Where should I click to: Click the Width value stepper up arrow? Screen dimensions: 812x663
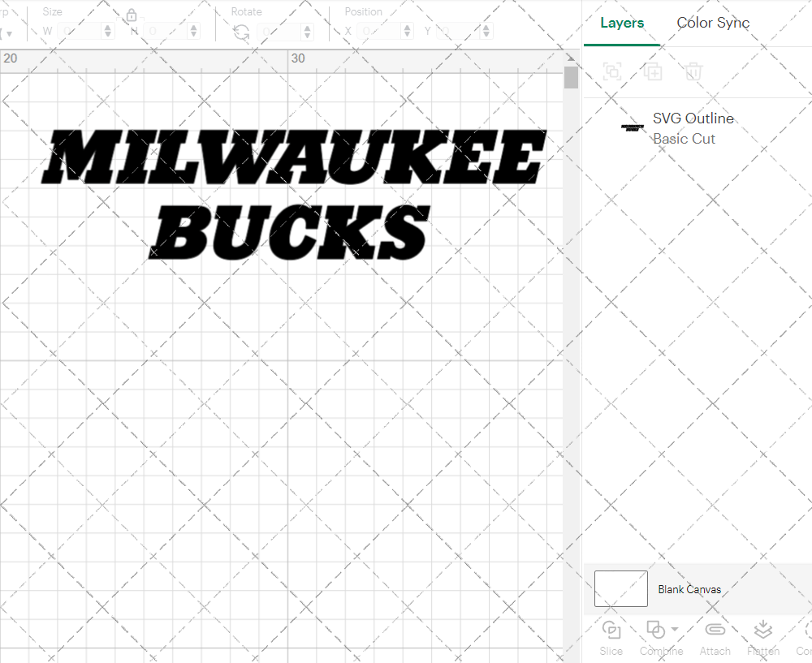click(x=106, y=27)
